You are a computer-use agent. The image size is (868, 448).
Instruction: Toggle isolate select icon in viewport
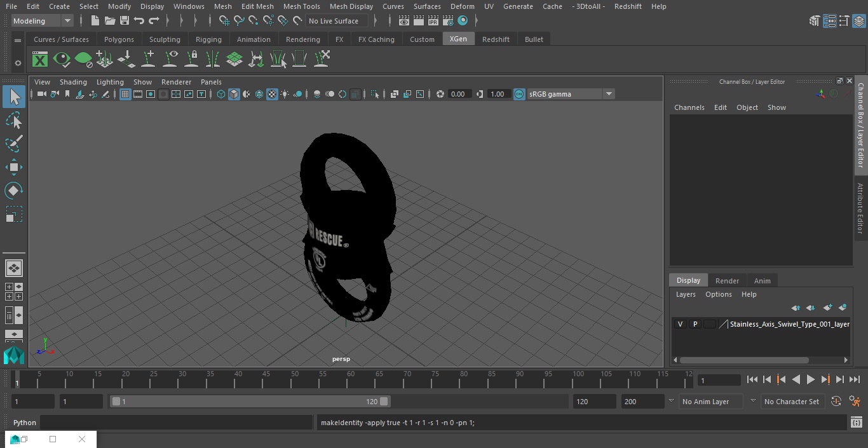375,94
